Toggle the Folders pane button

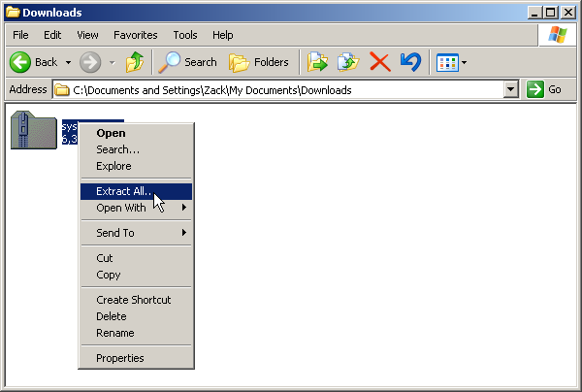(x=259, y=62)
